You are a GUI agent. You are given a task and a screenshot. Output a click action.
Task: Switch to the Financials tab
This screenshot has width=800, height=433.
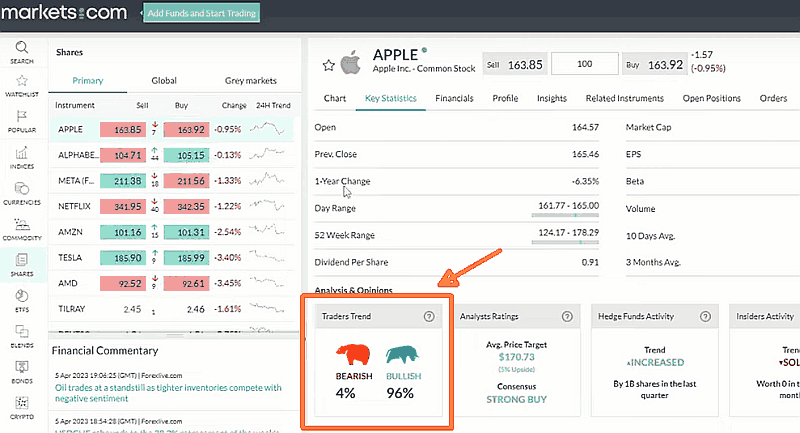[454, 99]
